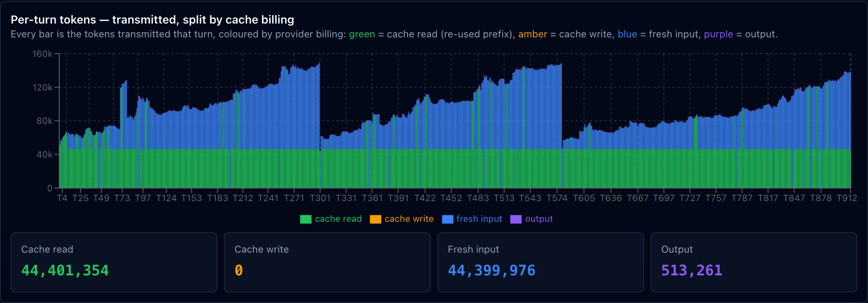The image size is (868, 303).
Task: Click the 120k y-axis label
Action: pos(43,87)
